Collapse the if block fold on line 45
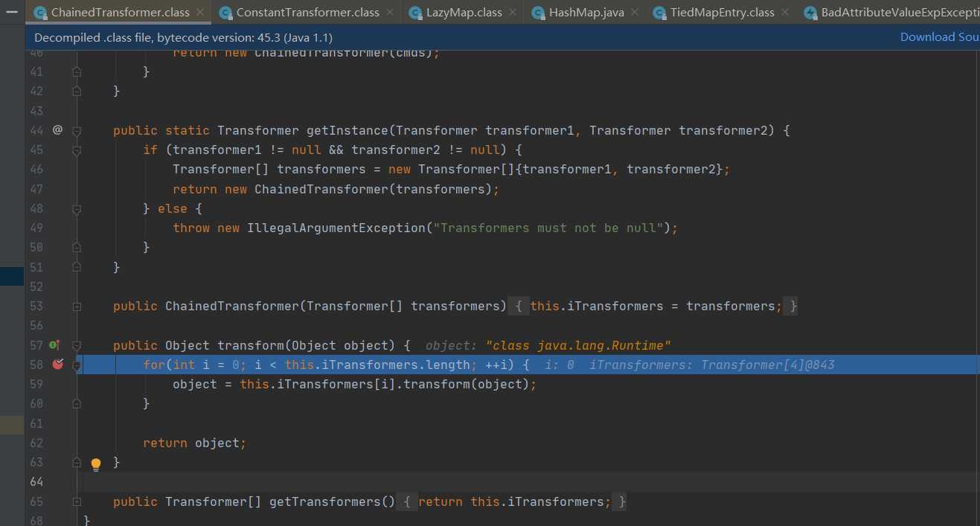Viewport: 980px width, 526px height. [x=77, y=150]
